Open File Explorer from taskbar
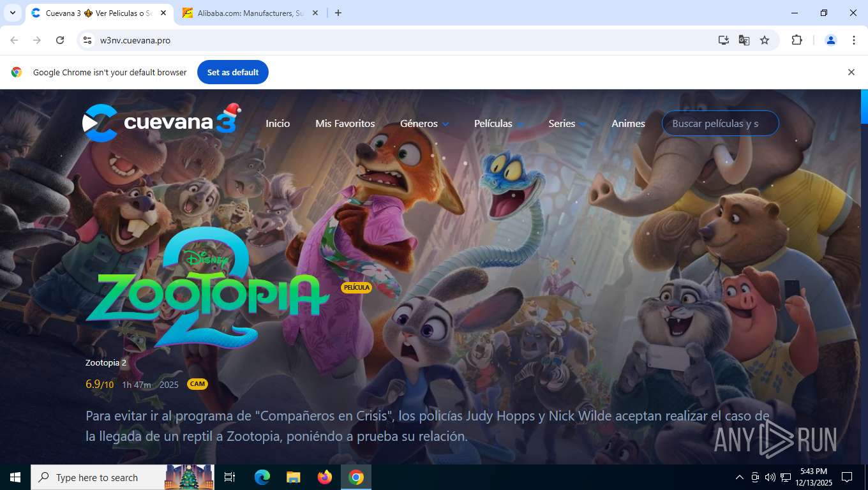The width and height of the screenshot is (868, 490). (293, 477)
